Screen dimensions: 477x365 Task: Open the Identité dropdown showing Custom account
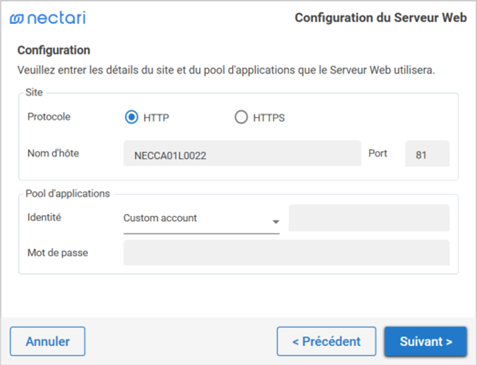201,219
